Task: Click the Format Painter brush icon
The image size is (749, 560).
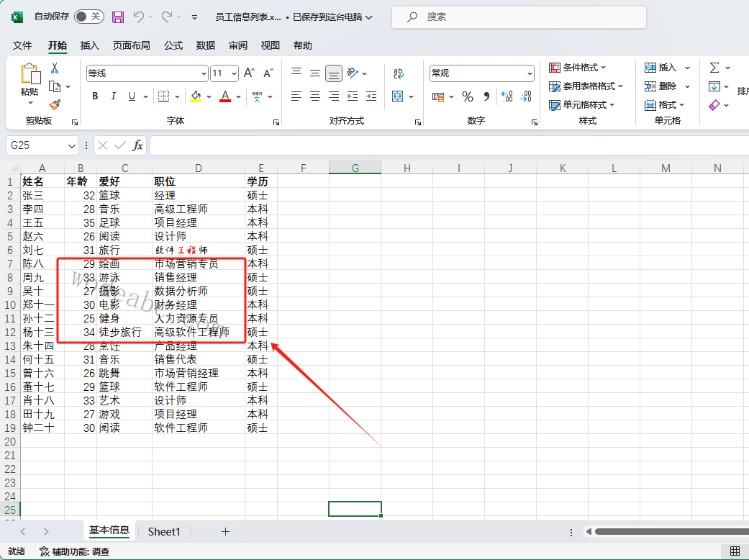Action: click(x=55, y=104)
